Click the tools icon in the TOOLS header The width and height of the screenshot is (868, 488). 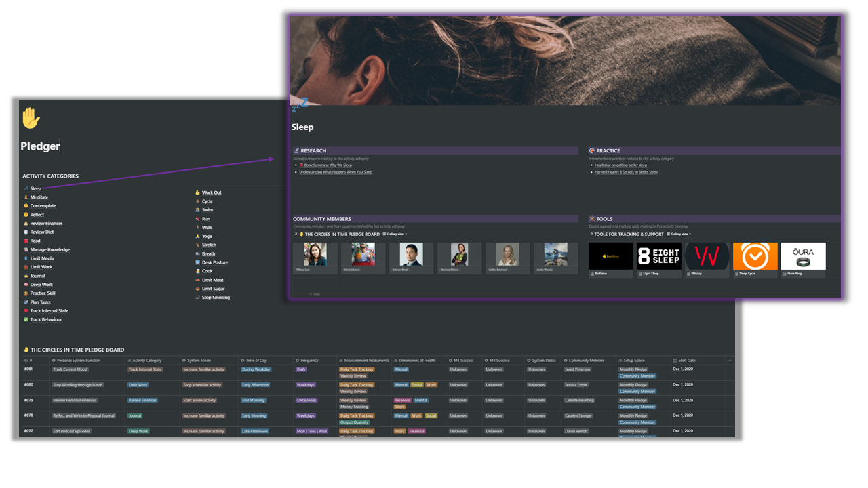592,219
